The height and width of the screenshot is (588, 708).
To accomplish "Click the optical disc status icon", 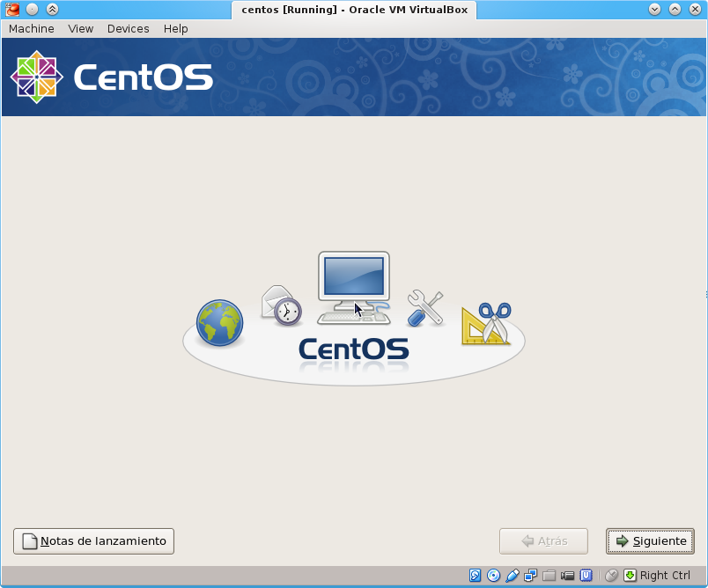I will pos(493,576).
